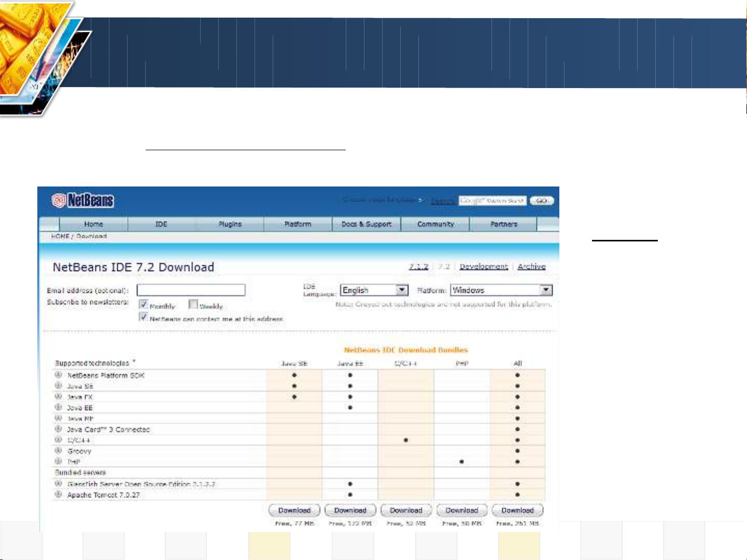Open the Docs & Support tab
Image resolution: width=747 pixels, height=560 pixels.
(367, 224)
